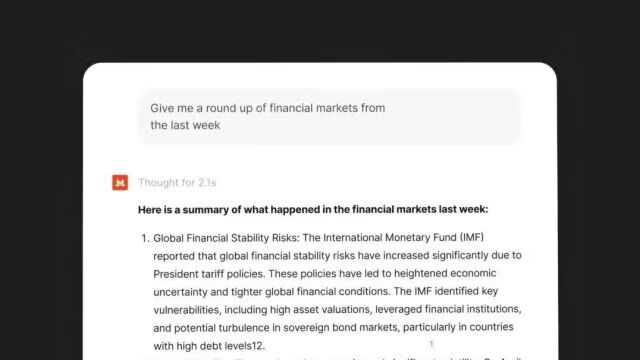Screen dimensions: 640x360
Task: Click "sovereign bond markets" phrase
Action: point(340,327)
